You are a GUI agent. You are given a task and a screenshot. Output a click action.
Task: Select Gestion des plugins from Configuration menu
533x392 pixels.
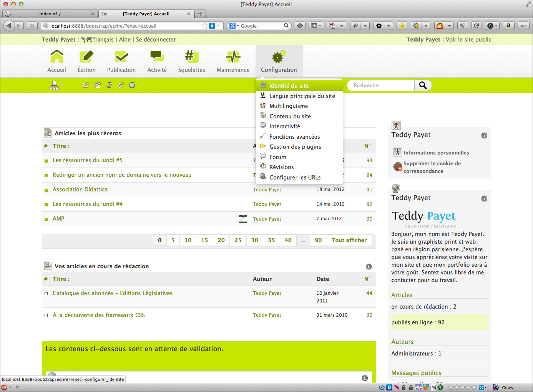(x=295, y=147)
